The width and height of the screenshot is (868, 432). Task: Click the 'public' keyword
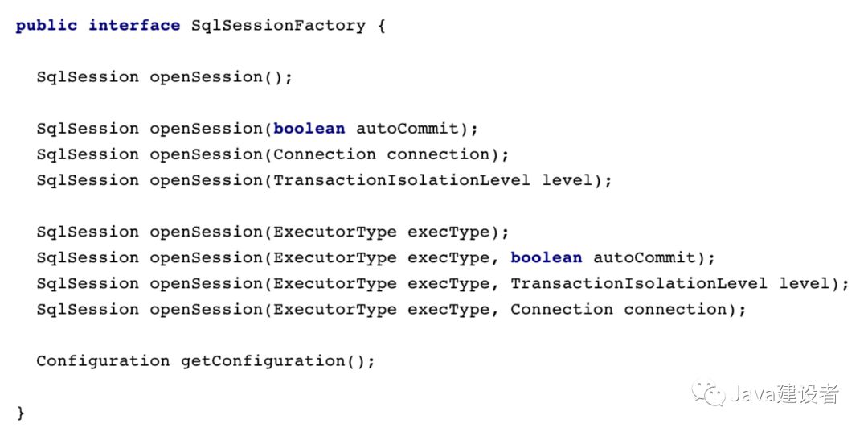[46, 26]
